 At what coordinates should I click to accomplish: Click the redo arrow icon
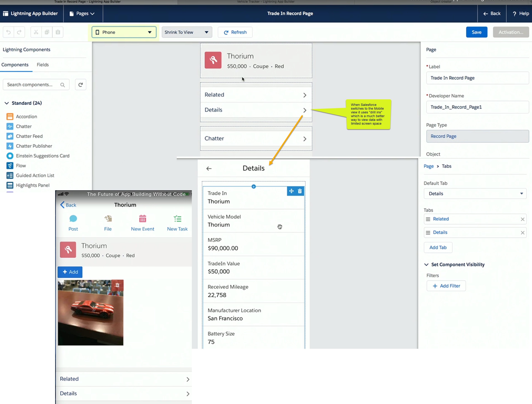click(20, 32)
